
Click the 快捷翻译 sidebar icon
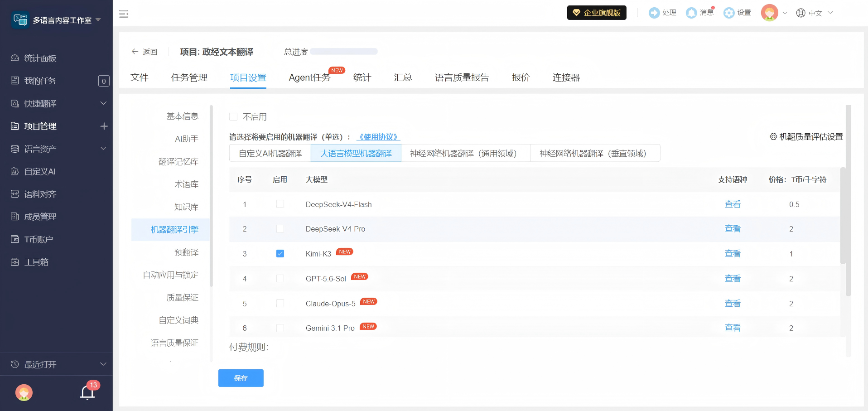pos(15,103)
